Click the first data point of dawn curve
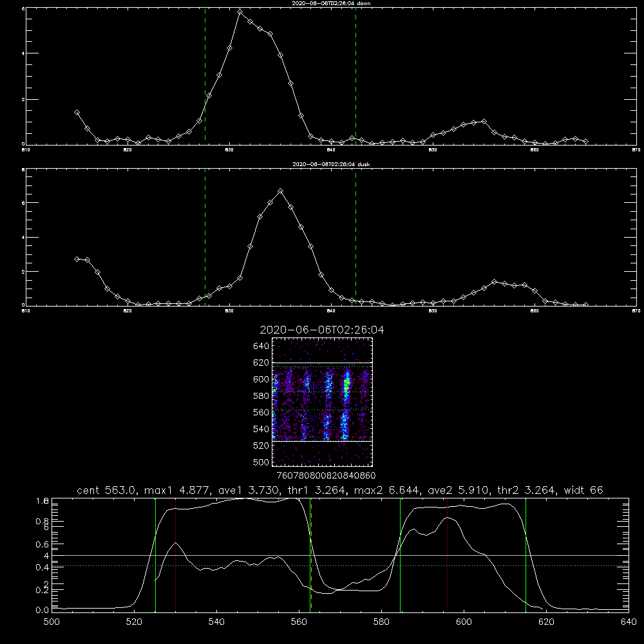 [77, 112]
